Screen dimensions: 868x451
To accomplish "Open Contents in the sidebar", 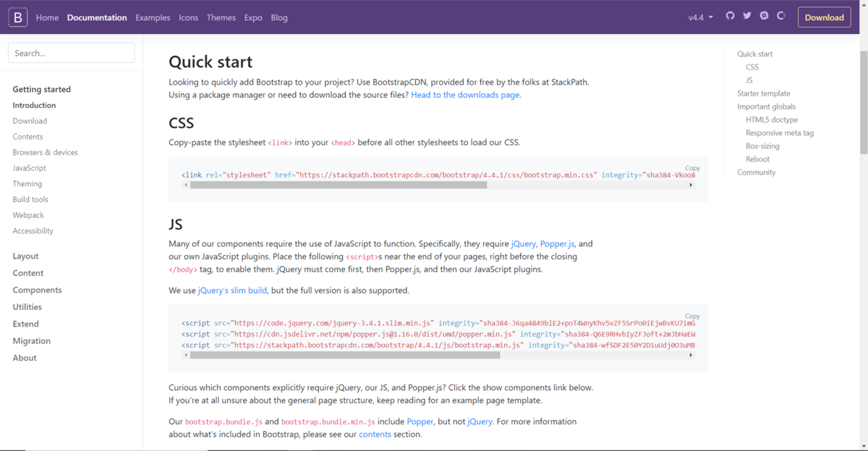I will coord(27,137).
